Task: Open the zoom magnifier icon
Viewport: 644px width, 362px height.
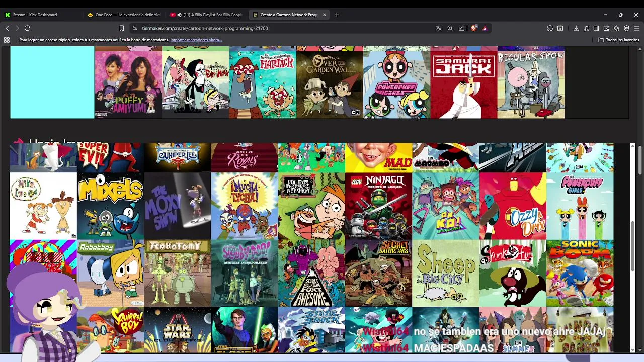Action: [x=450, y=28]
